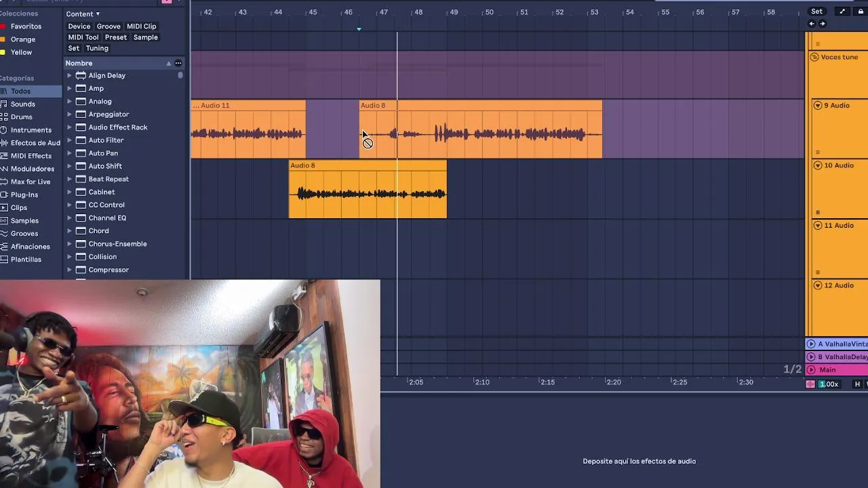Click the locator previous arrow
868x488 pixels.
812,24
